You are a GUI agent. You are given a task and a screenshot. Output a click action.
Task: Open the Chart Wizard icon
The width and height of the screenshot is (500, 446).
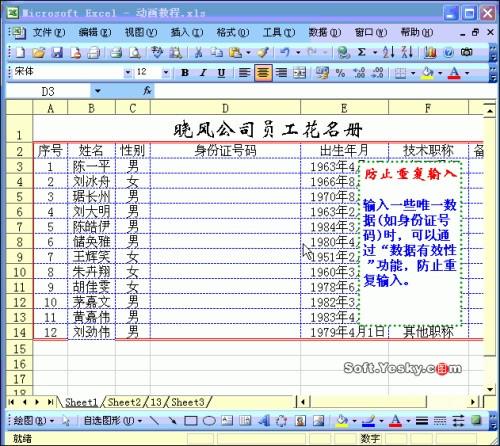[x=430, y=52]
